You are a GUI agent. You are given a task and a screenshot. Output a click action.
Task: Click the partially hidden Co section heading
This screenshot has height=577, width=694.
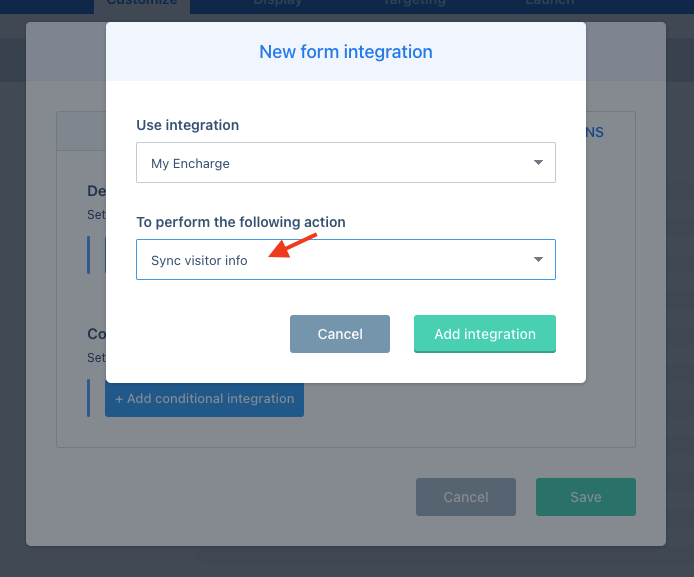[96, 334]
